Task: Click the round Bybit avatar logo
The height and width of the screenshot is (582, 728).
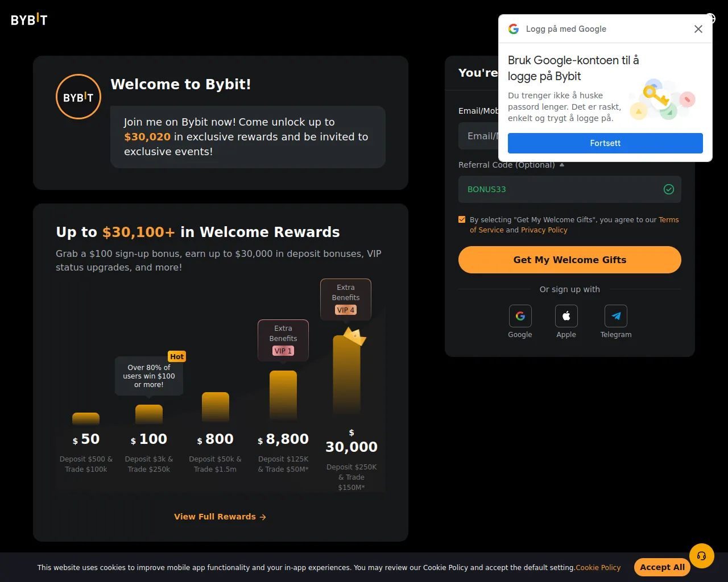Action: [x=78, y=97]
